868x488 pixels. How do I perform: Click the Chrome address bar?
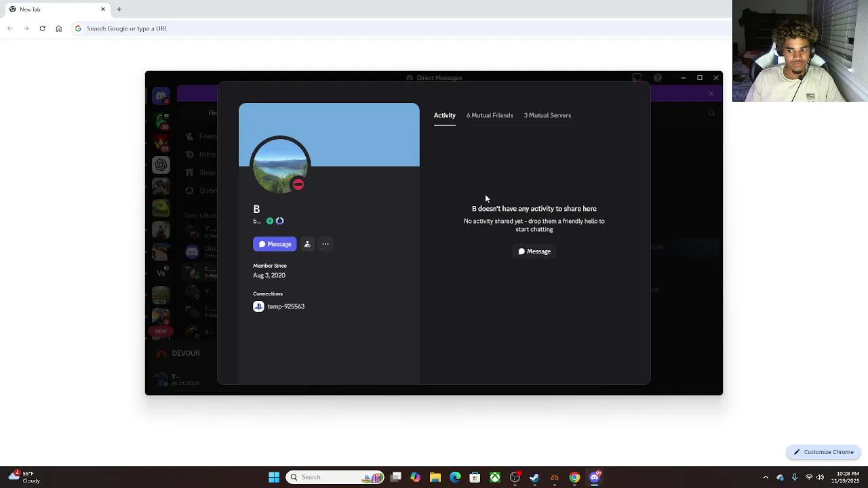(x=399, y=28)
